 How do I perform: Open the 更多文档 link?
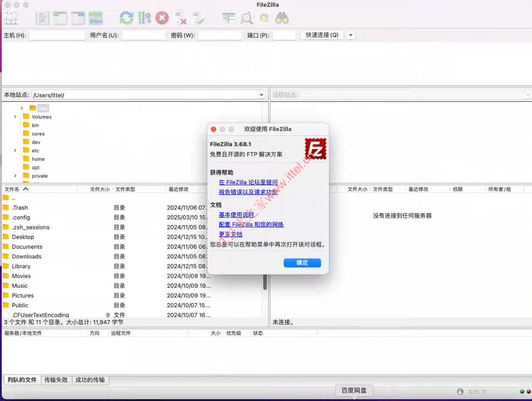click(x=231, y=234)
